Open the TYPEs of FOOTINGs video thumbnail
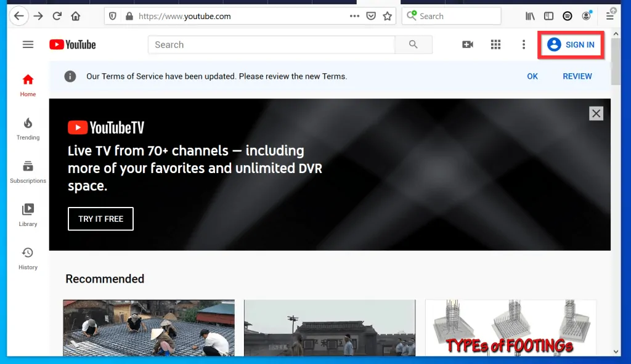Viewport: 631px width, 364px height. click(x=511, y=328)
